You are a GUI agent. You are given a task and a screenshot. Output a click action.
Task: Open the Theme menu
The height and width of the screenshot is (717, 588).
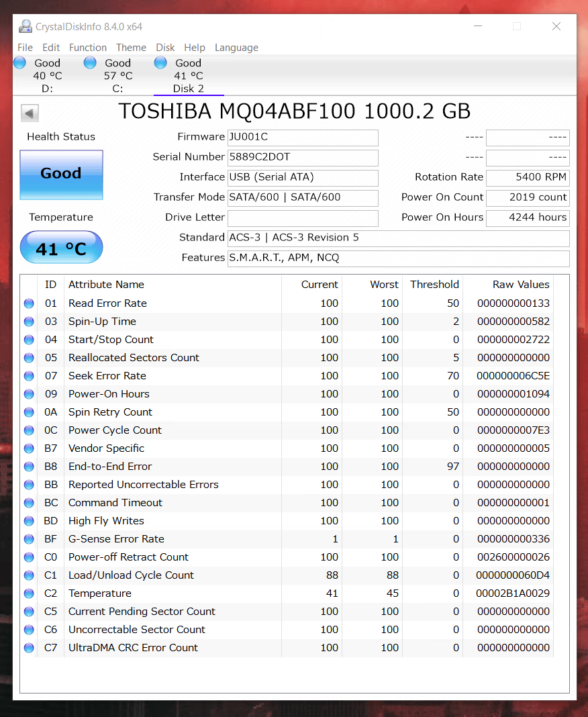click(x=131, y=48)
